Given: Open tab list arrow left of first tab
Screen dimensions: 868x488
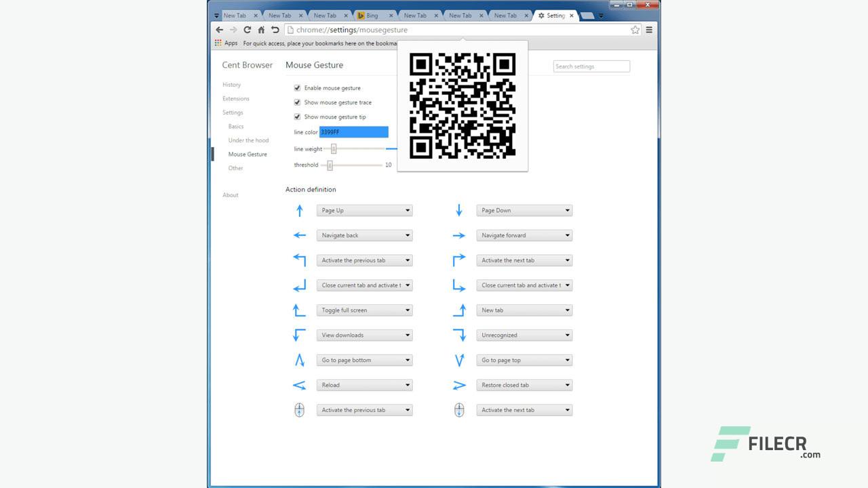Looking at the screenshot, I should point(216,16).
